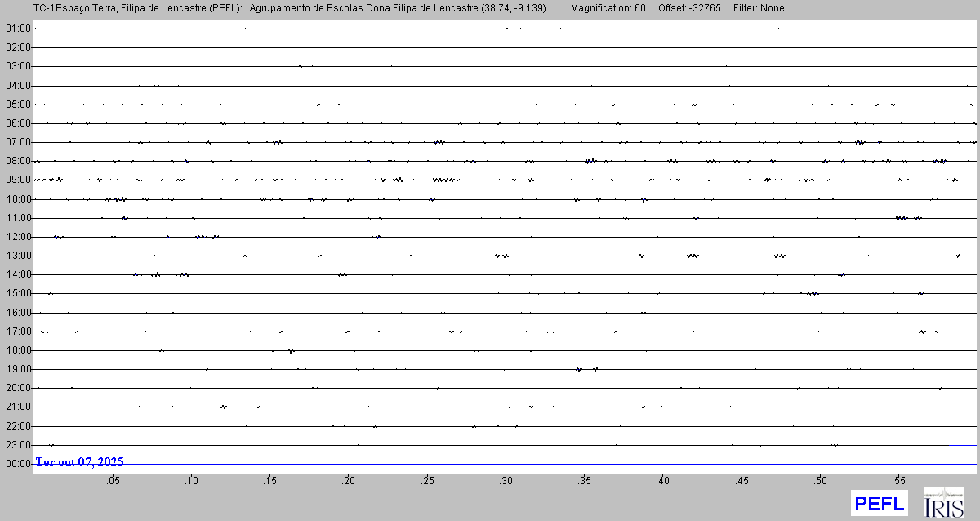Select the :20 minute axis tick
The image size is (980, 521).
[x=349, y=481]
